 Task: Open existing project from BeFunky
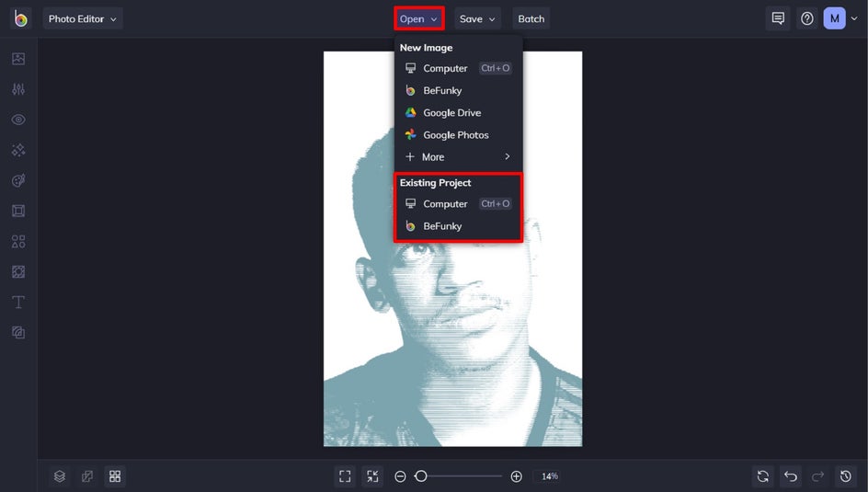(458, 226)
